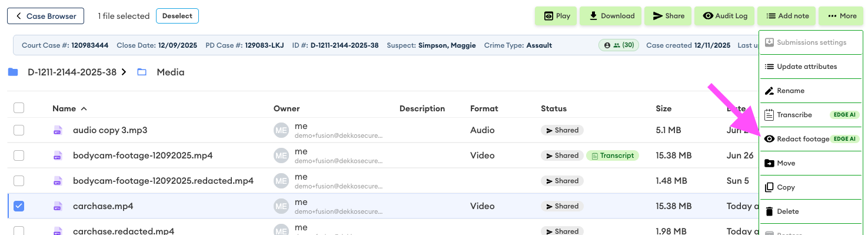This screenshot has height=235, width=868.
Task: Click the Update attributes list icon
Action: click(x=769, y=67)
